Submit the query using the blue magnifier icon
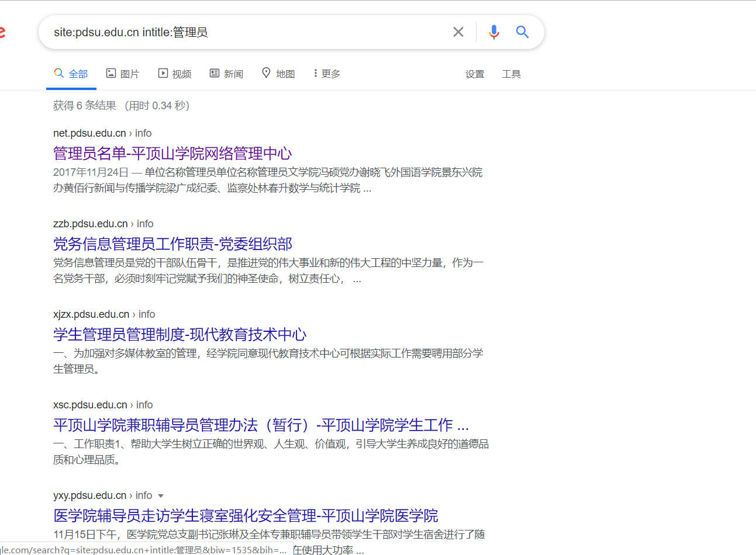The height and width of the screenshot is (555, 756). coord(522,32)
